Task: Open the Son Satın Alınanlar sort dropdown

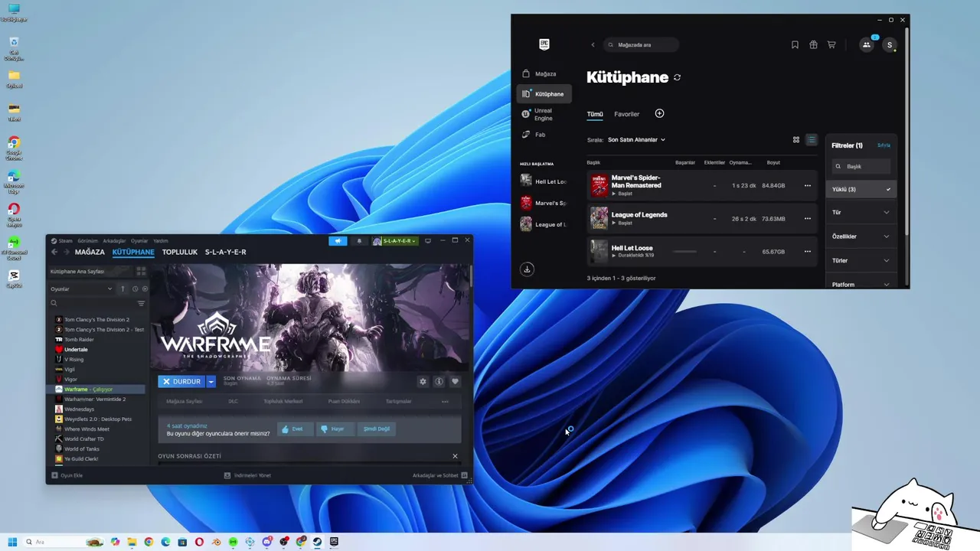Action: pyautogui.click(x=636, y=140)
